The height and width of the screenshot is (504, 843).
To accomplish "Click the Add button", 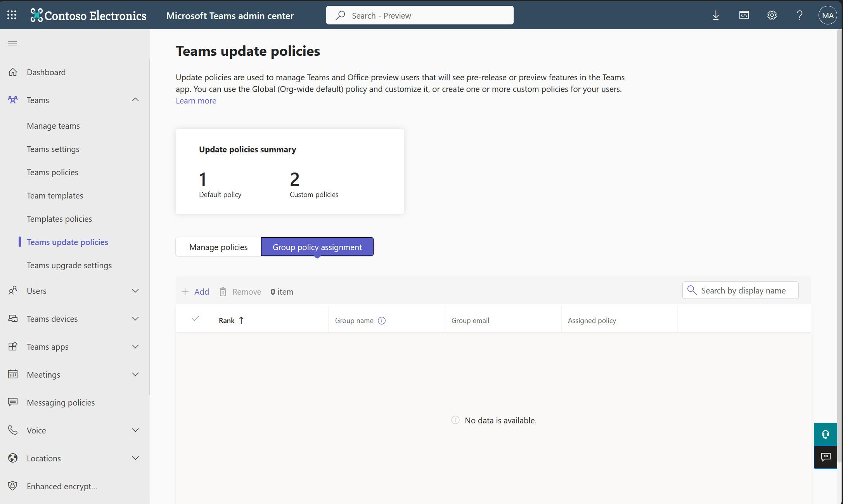I will pyautogui.click(x=196, y=292).
